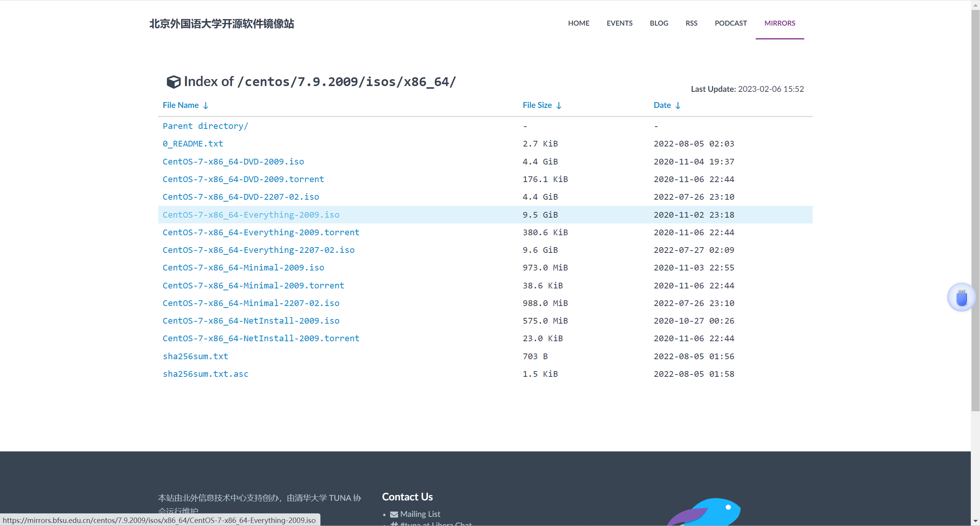This screenshot has width=980, height=526.
Task: Open 0_README.txt file
Action: point(193,144)
